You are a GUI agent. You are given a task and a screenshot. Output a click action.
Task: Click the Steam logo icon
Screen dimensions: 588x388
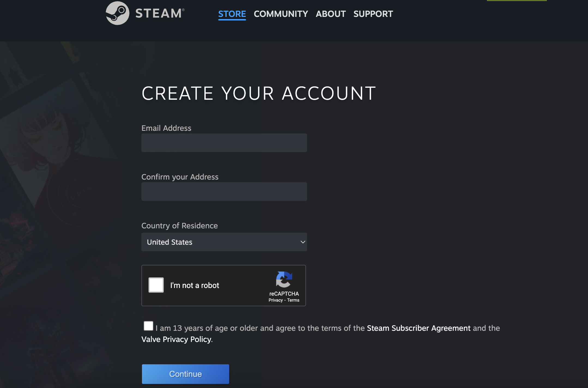(117, 13)
